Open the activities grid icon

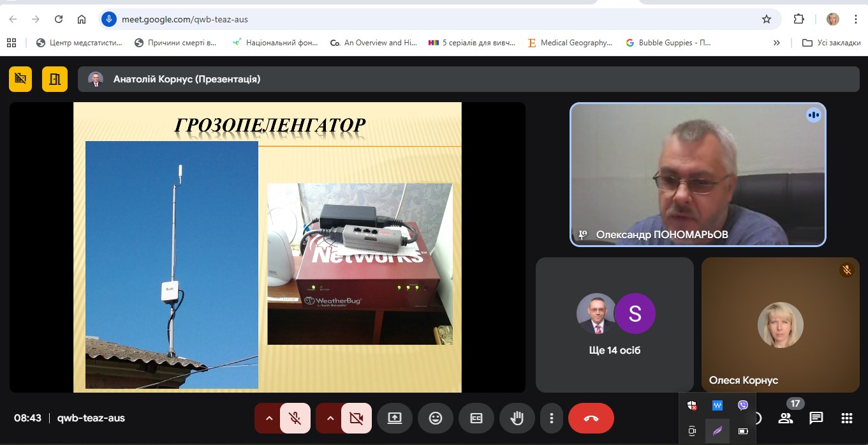click(846, 418)
